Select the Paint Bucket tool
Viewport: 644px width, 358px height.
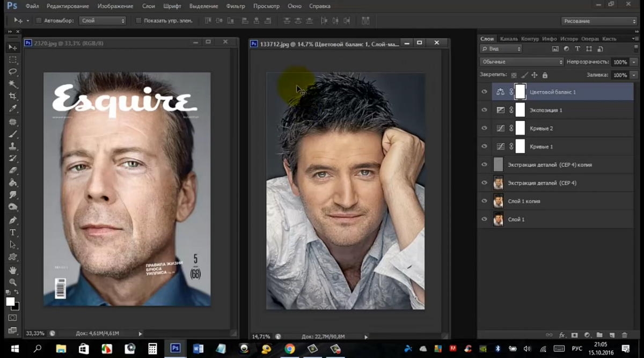coord(13,182)
